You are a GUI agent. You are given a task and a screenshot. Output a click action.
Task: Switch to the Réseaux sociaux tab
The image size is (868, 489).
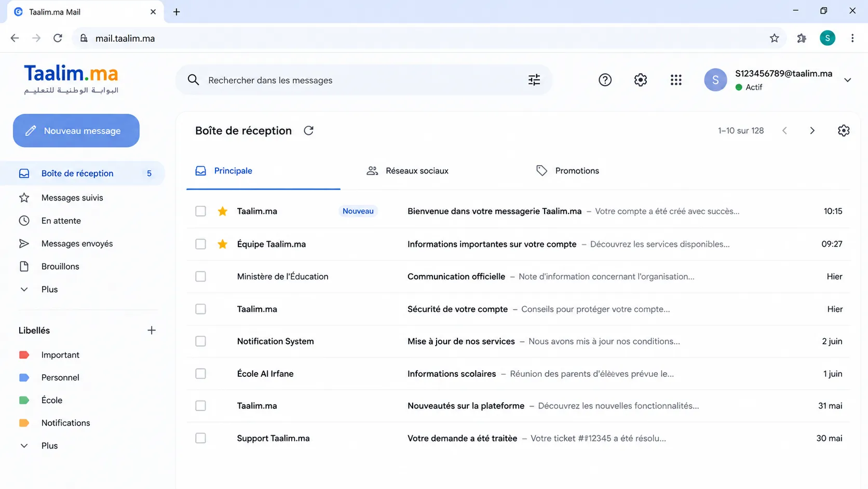407,171
